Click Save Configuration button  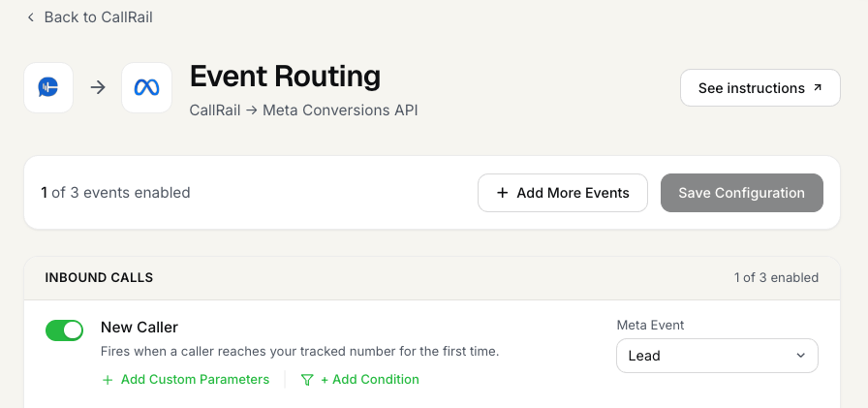coord(742,193)
